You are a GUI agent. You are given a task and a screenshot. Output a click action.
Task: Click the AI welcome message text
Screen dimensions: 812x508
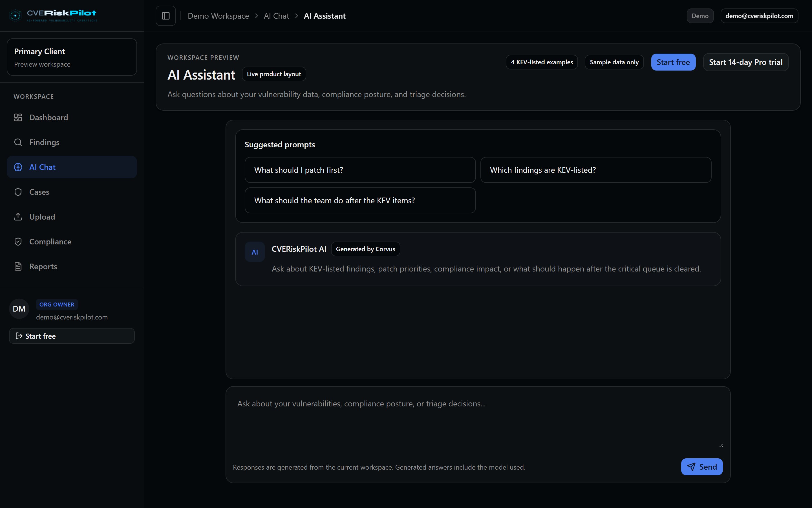486,269
